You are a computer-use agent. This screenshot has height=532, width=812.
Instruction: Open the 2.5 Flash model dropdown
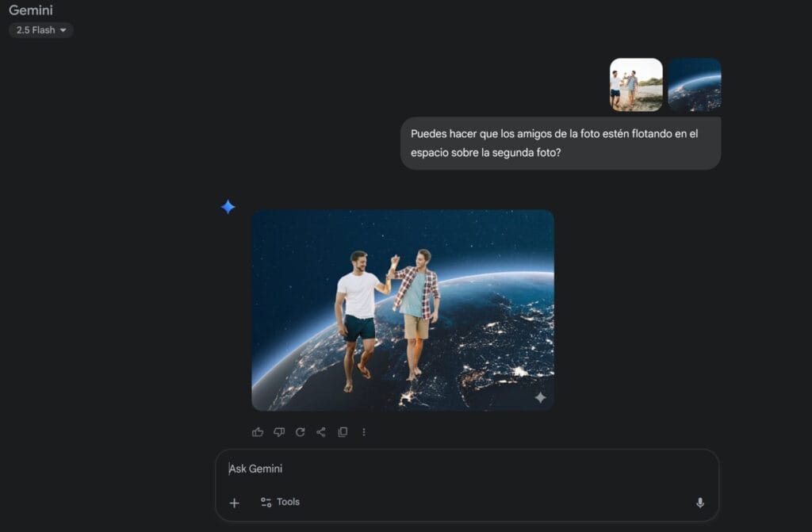click(x=41, y=30)
